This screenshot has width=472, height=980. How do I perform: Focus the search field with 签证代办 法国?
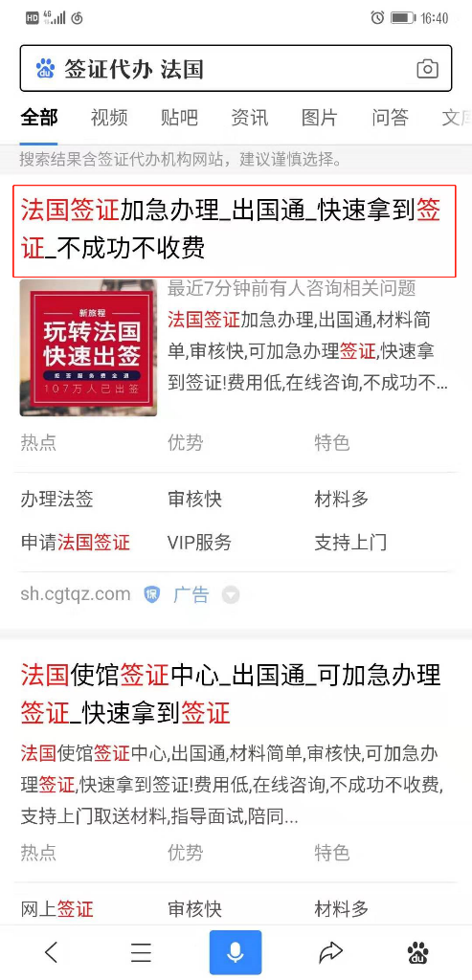pyautogui.click(x=236, y=69)
